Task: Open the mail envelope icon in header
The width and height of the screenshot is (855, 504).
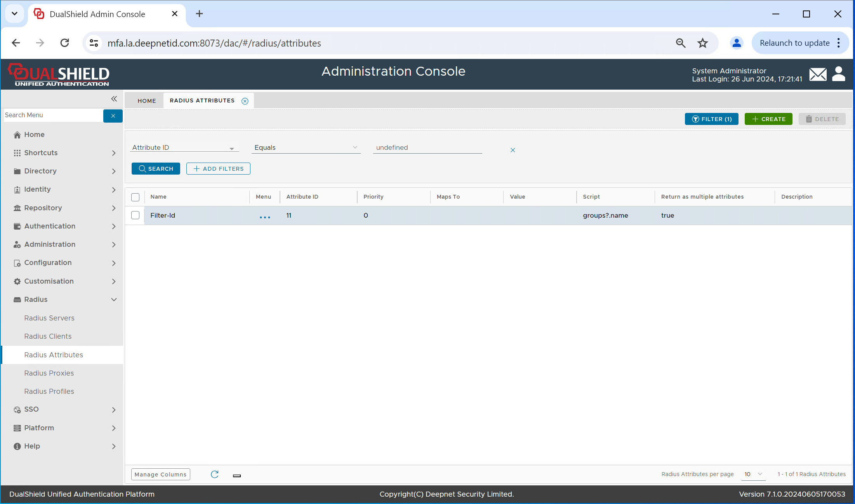Action: pos(817,74)
